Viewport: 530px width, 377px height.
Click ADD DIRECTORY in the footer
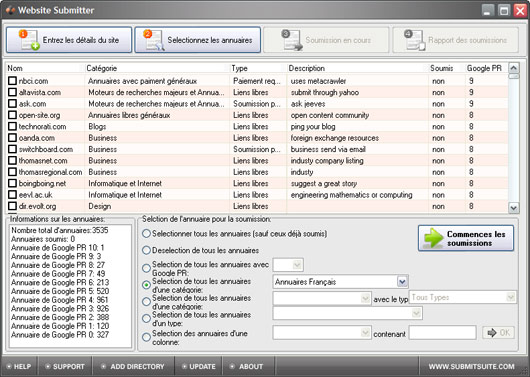tap(133, 367)
